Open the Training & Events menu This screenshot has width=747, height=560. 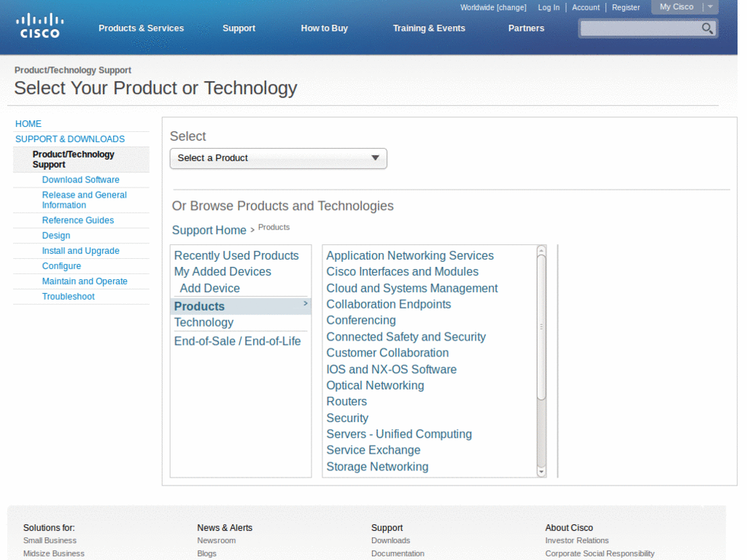[x=429, y=28]
